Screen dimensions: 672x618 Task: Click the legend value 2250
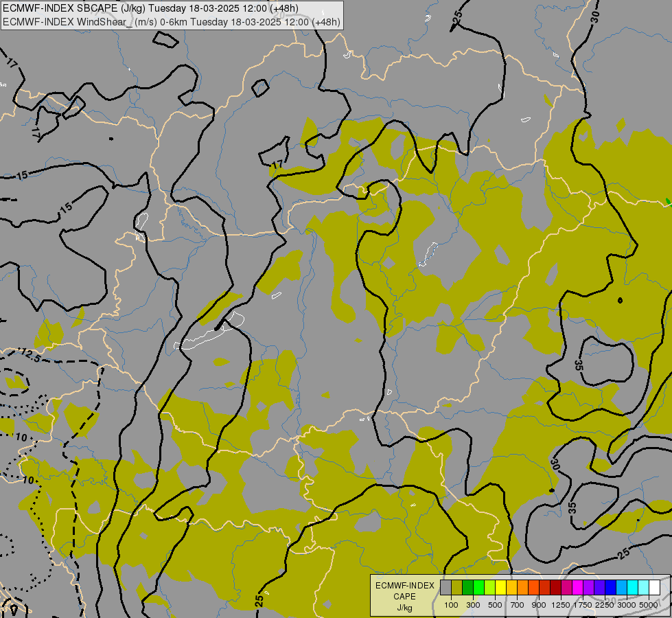(605, 605)
